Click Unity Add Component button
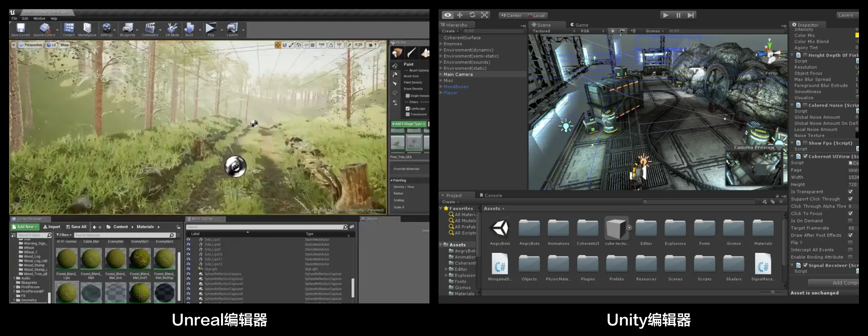The image size is (868, 336). click(x=833, y=283)
